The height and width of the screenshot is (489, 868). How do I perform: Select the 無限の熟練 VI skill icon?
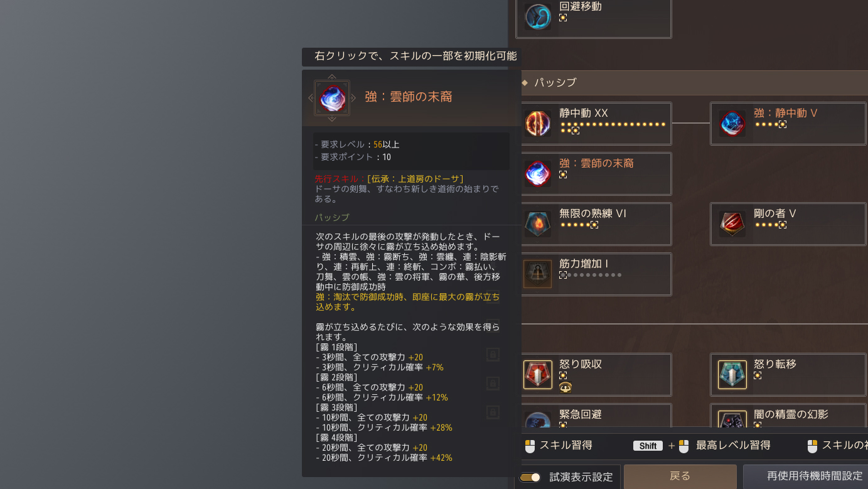538,224
